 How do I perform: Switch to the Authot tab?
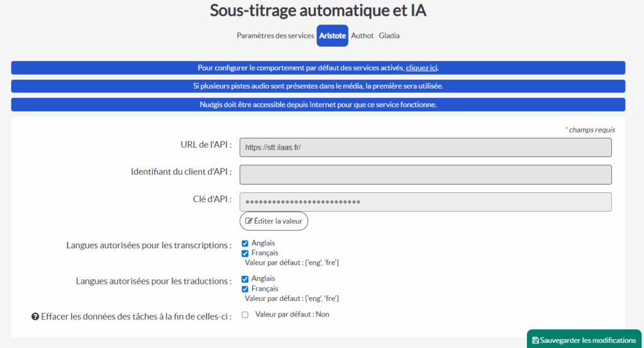pos(362,36)
